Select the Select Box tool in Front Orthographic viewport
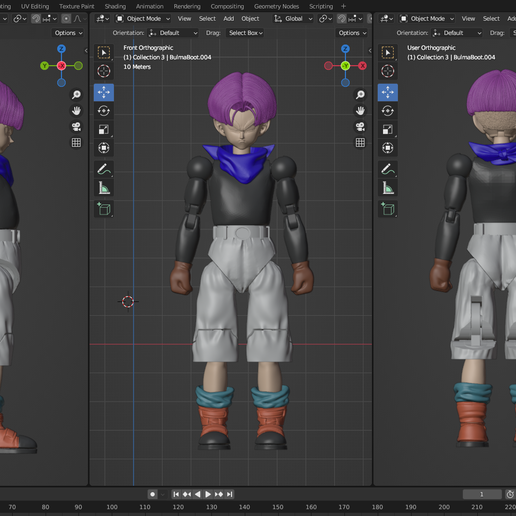This screenshot has height=516, width=516. tap(104, 53)
